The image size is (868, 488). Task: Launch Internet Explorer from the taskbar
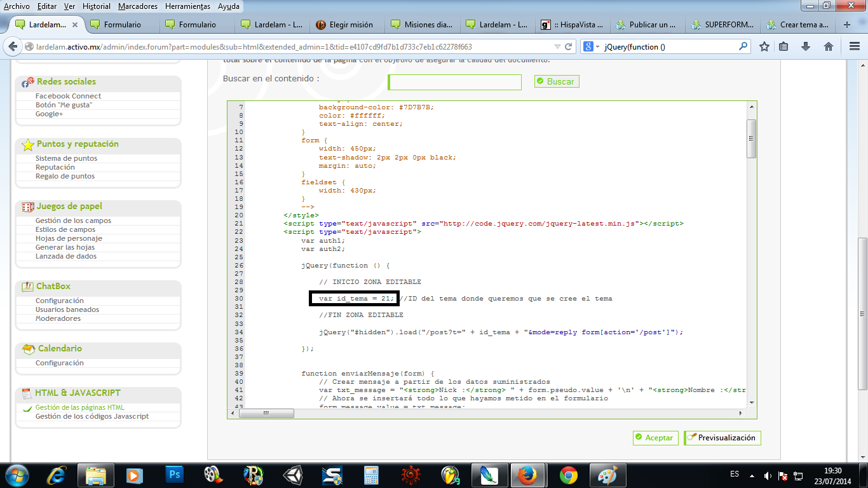click(x=58, y=475)
